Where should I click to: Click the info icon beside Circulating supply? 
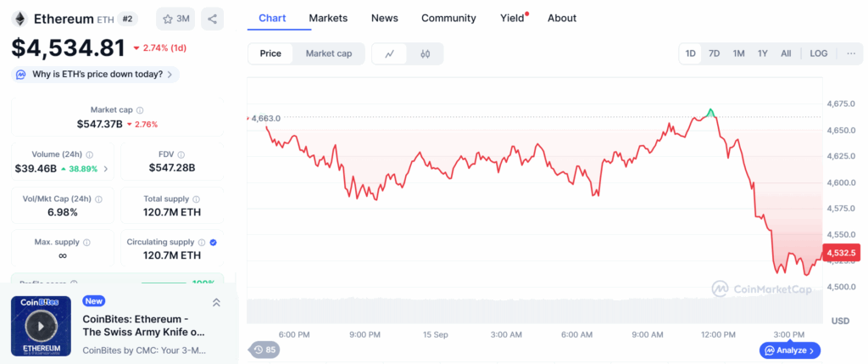[202, 242]
